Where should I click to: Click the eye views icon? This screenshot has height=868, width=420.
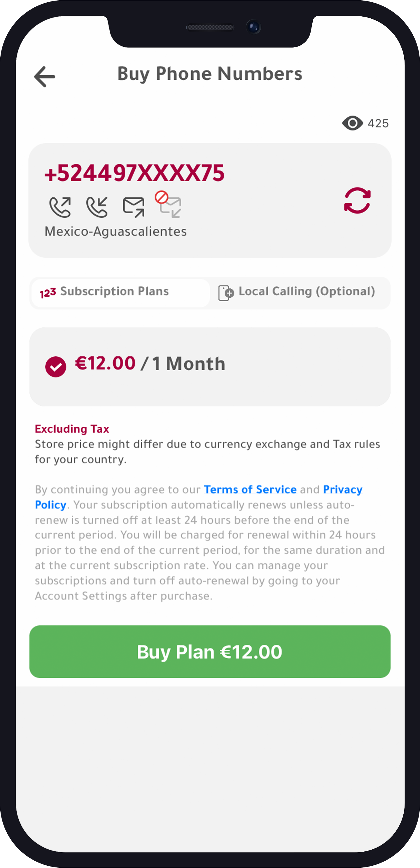352,123
